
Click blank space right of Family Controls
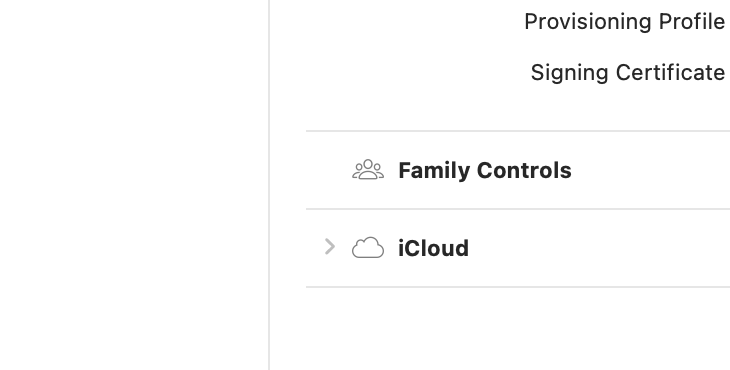click(x=650, y=170)
